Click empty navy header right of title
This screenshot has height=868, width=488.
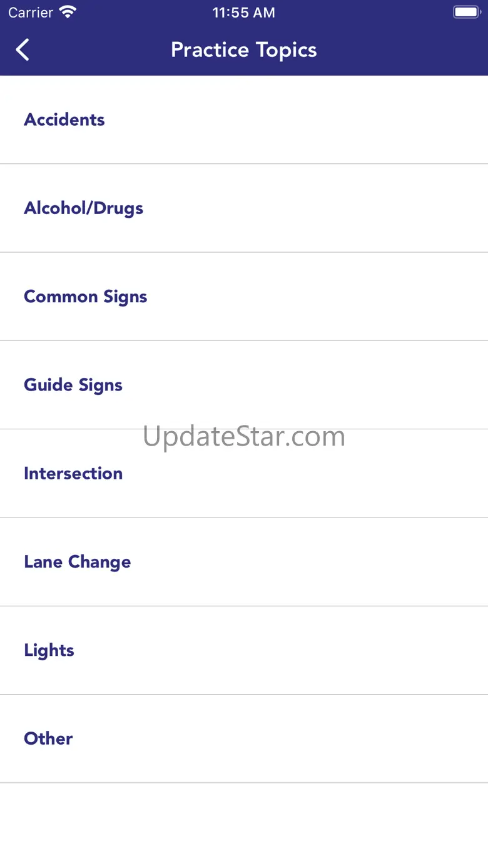[407, 50]
